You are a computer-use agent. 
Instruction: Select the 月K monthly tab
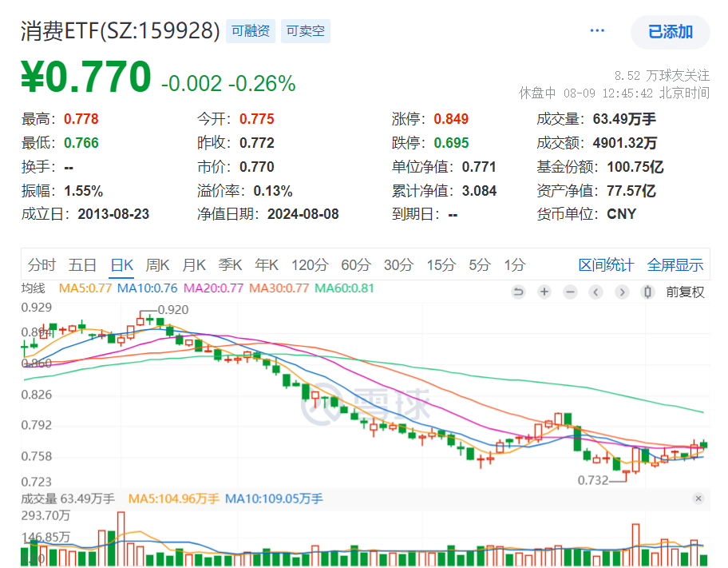coord(194,265)
